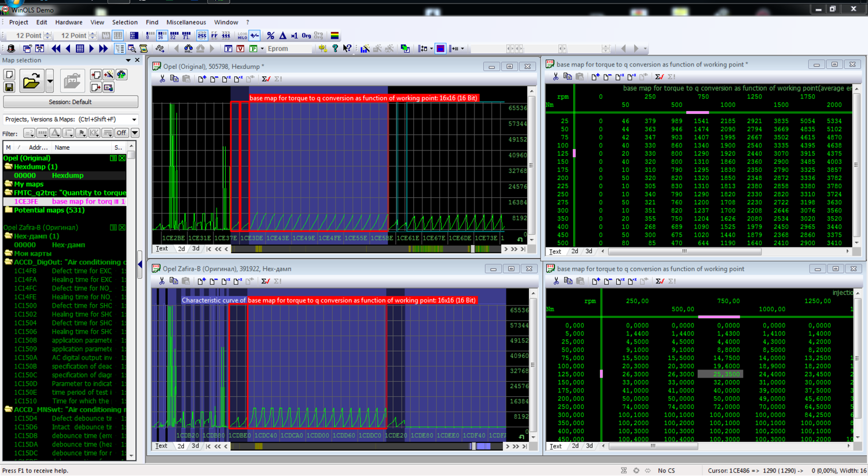This screenshot has height=476, width=868.
Task: Open Projects, Versions & Maps dropdown
Action: (x=134, y=119)
